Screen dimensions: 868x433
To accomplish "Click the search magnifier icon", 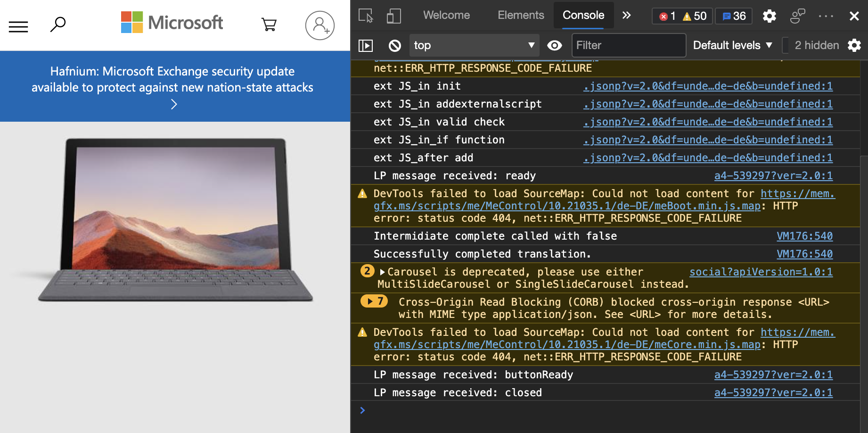I will point(58,24).
